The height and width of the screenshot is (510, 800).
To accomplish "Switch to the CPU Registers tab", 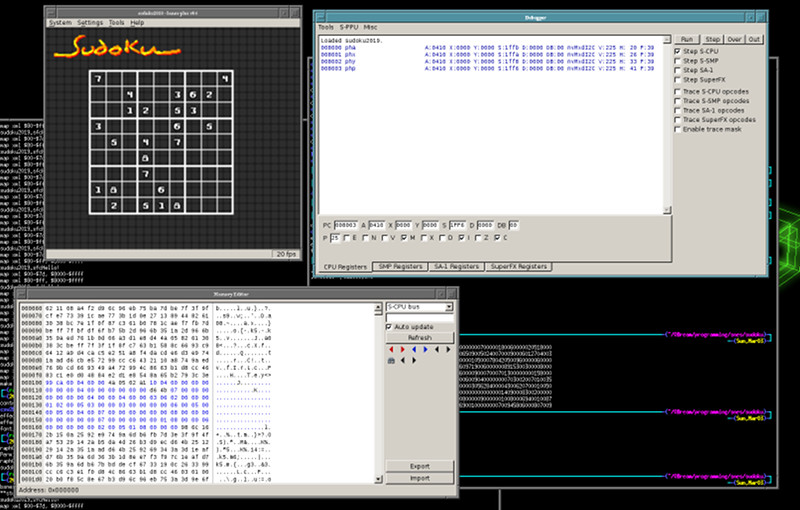I will pos(345,267).
